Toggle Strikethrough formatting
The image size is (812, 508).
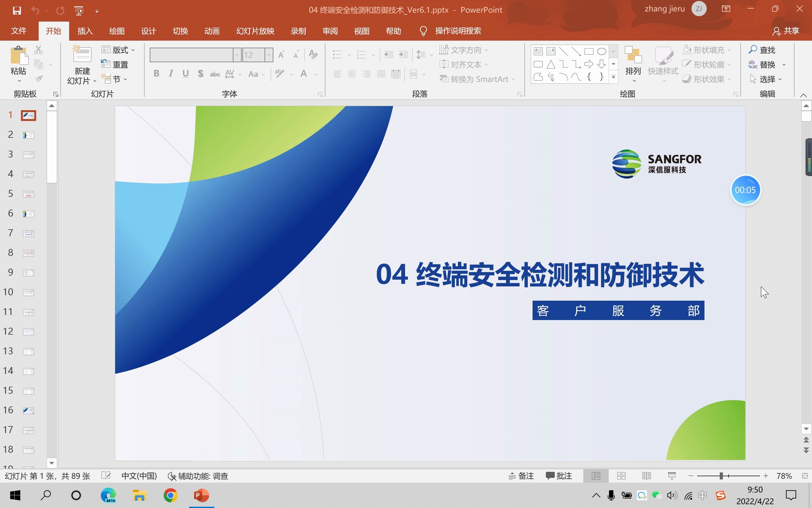click(x=215, y=74)
